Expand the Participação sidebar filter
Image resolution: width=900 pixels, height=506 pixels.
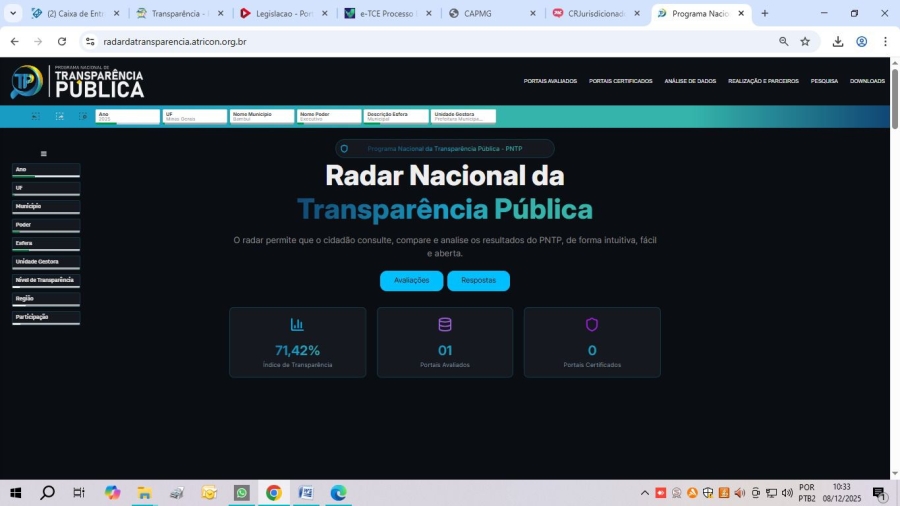pyautogui.click(x=46, y=317)
